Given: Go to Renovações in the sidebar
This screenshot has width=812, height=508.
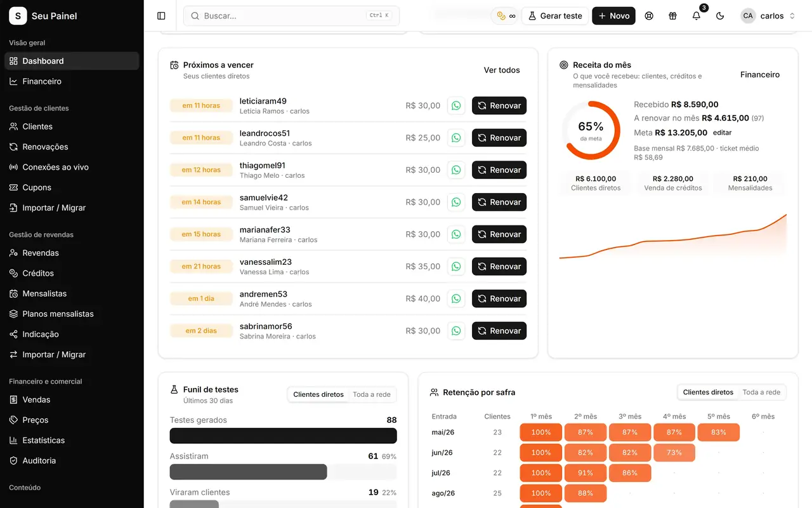Looking at the screenshot, I should pyautogui.click(x=72, y=147).
